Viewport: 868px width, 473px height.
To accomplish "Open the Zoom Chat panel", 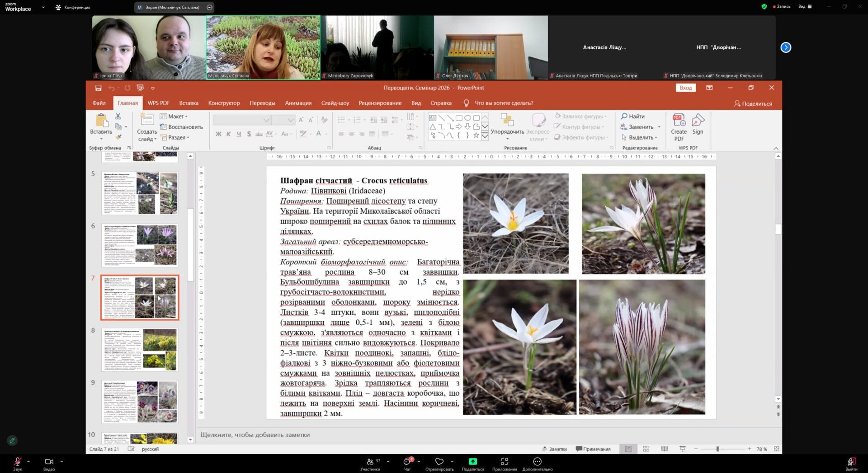I will pyautogui.click(x=407, y=462).
